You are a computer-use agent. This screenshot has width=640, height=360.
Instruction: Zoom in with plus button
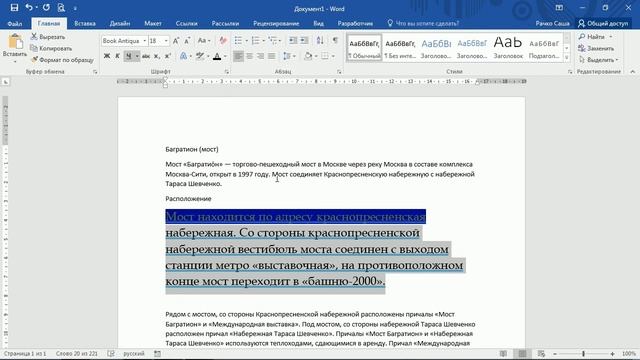(x=613, y=353)
